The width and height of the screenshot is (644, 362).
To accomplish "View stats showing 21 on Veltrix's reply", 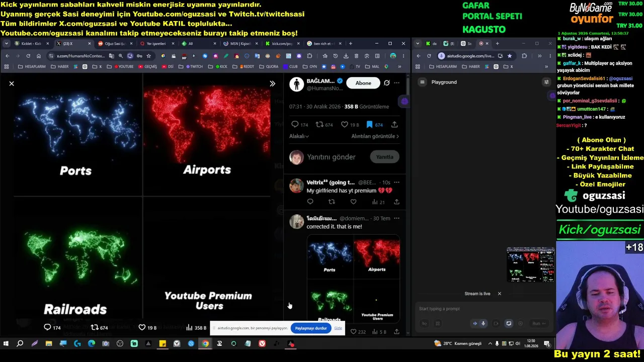I will [x=378, y=202].
